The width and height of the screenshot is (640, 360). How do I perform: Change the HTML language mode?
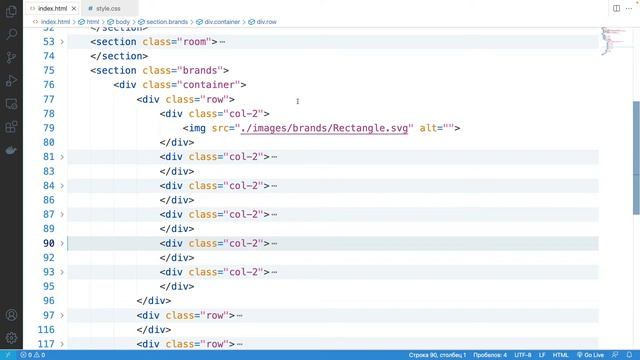coord(560,355)
